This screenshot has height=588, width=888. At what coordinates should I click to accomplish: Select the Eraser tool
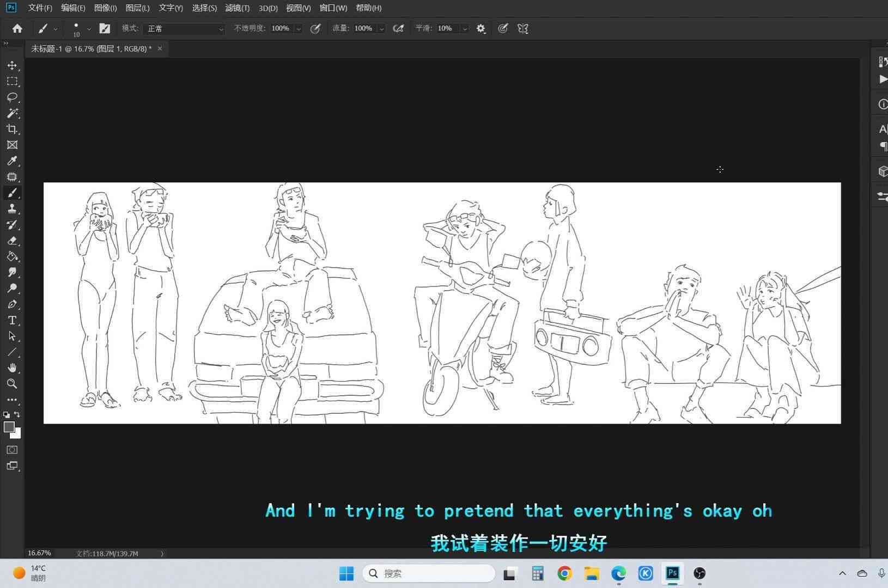point(12,241)
